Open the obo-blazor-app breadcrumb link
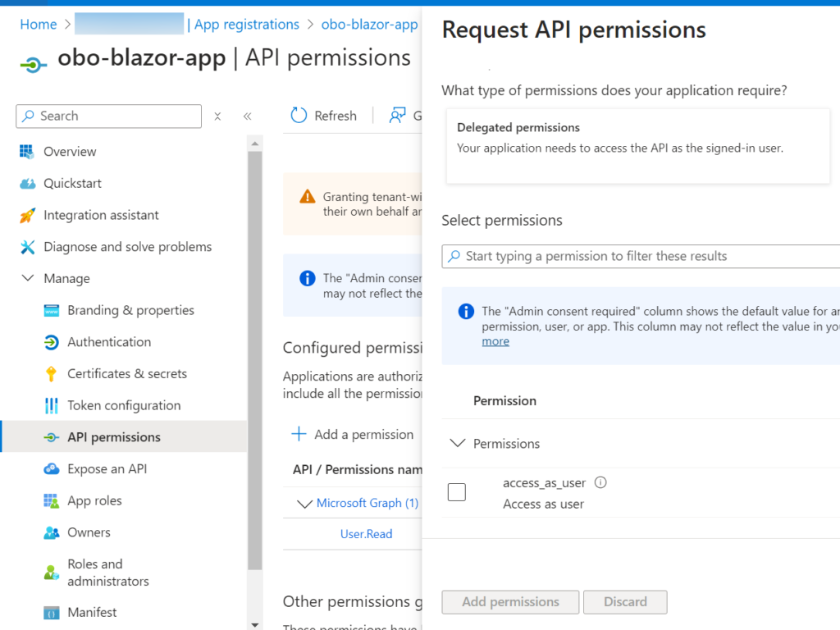 click(x=369, y=24)
